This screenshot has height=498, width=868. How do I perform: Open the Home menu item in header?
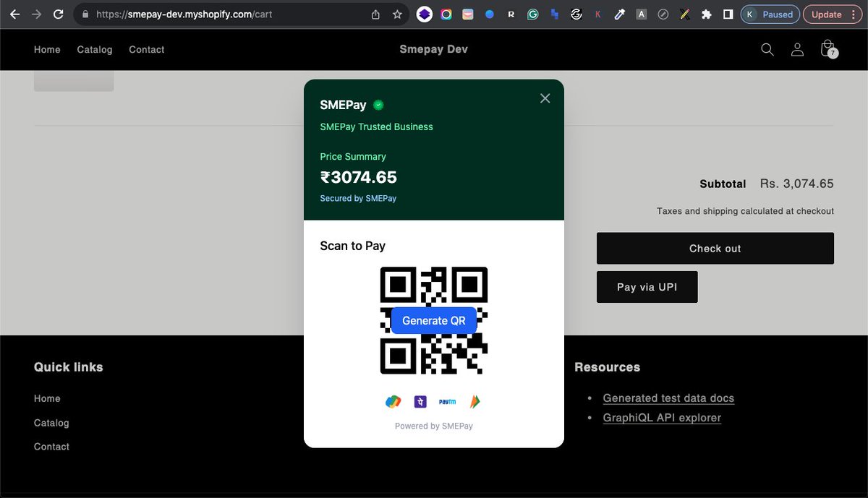pyautogui.click(x=47, y=49)
